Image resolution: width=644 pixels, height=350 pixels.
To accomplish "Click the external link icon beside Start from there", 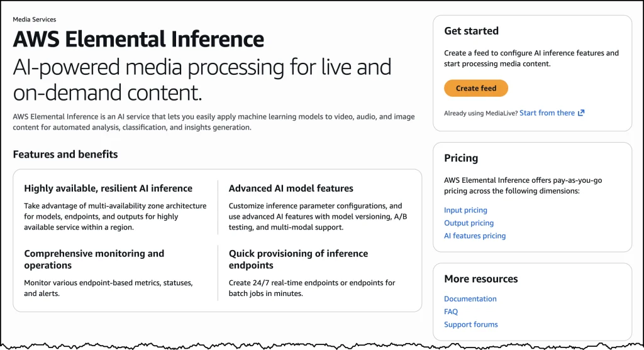I will pos(581,113).
